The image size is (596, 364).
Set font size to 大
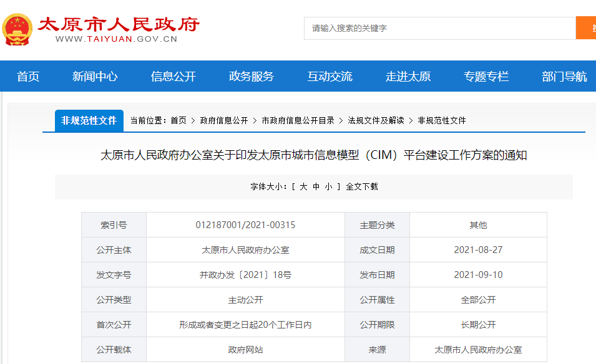303,187
